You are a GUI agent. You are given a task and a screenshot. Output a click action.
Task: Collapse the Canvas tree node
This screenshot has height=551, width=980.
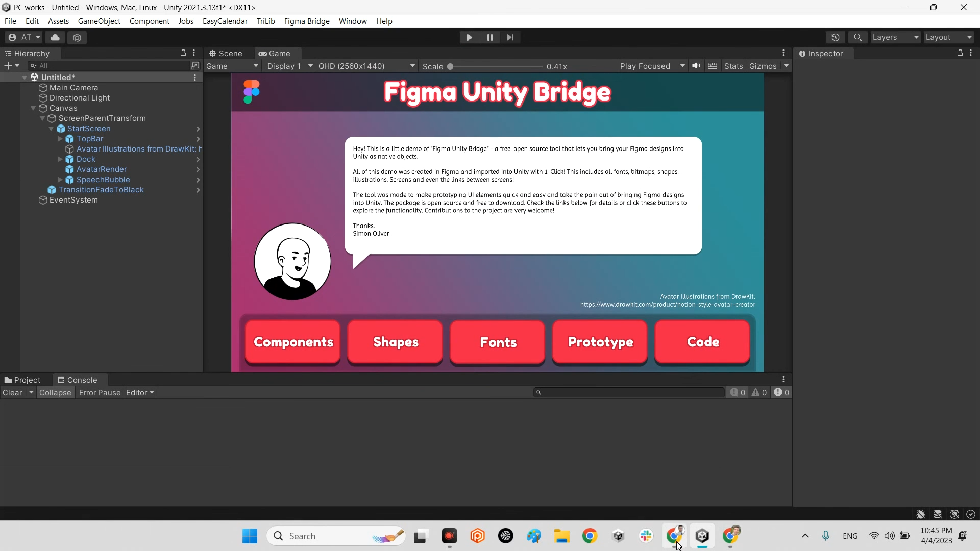click(33, 108)
